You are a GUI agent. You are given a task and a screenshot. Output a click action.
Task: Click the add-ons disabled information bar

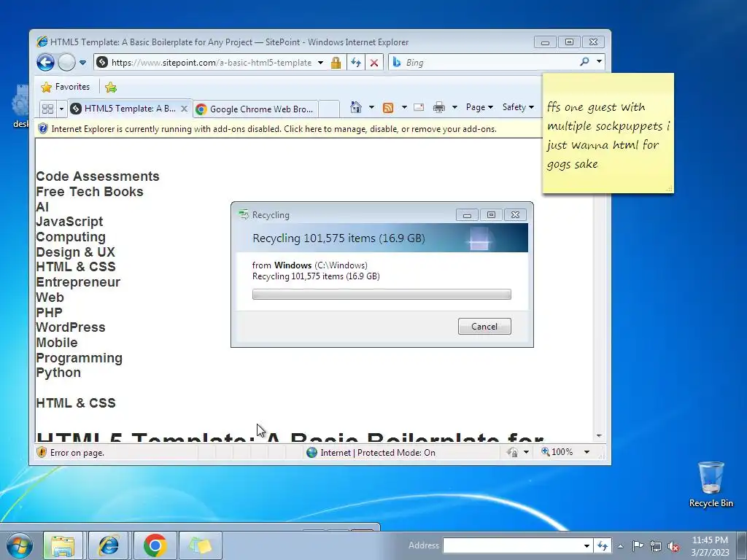click(x=289, y=129)
